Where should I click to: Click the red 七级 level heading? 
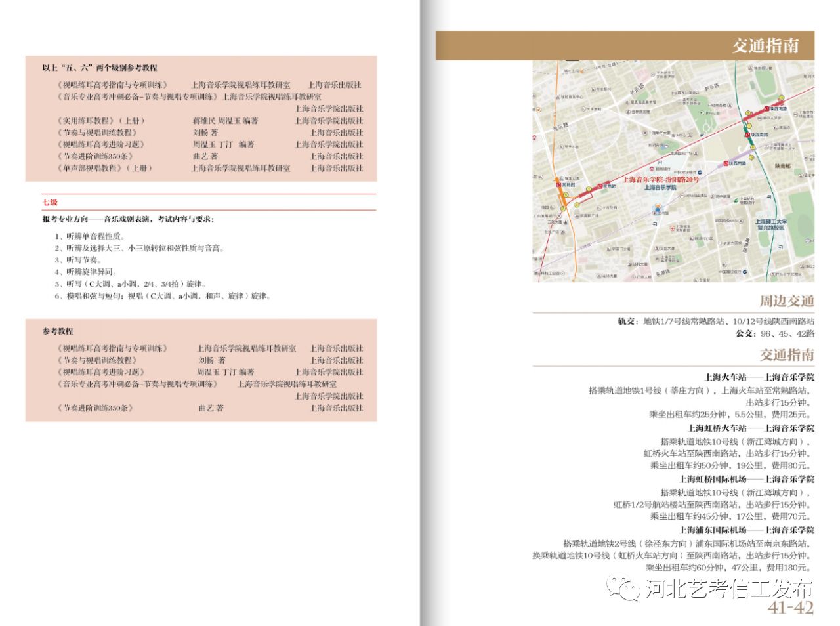(51, 202)
